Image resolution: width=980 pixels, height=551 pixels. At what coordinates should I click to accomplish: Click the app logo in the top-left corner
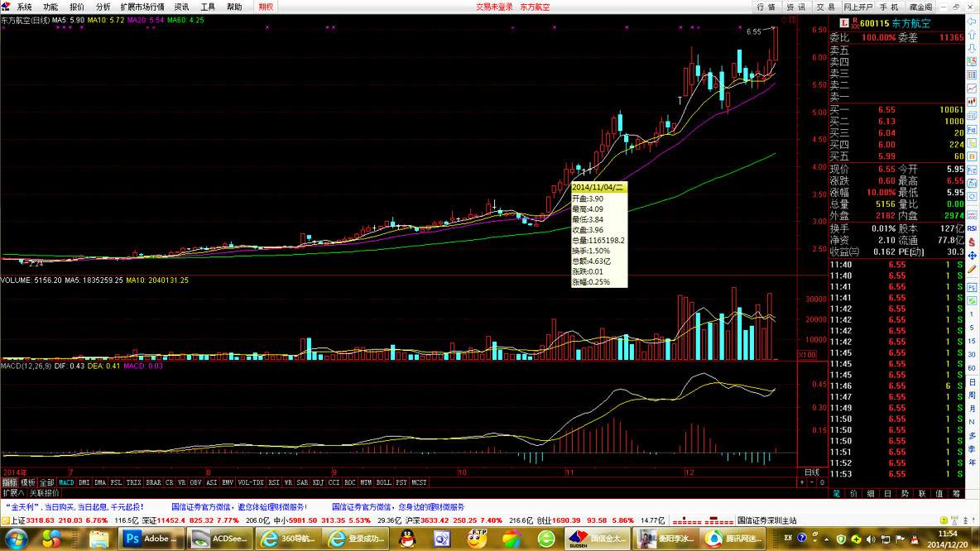[x=6, y=7]
